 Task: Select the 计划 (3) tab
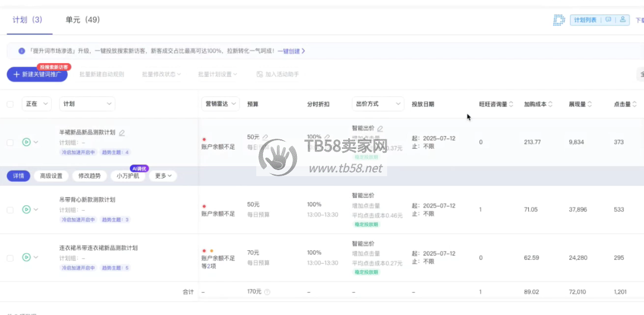[27, 20]
